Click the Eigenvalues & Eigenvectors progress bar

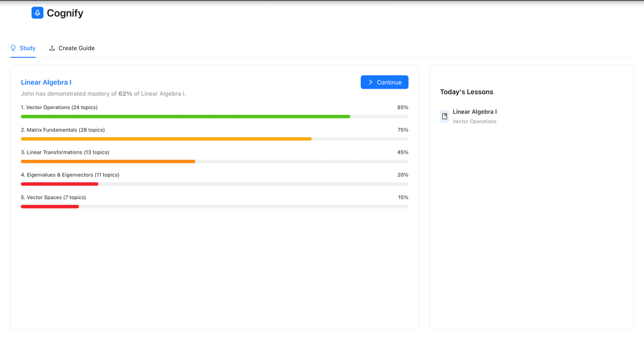(x=60, y=184)
